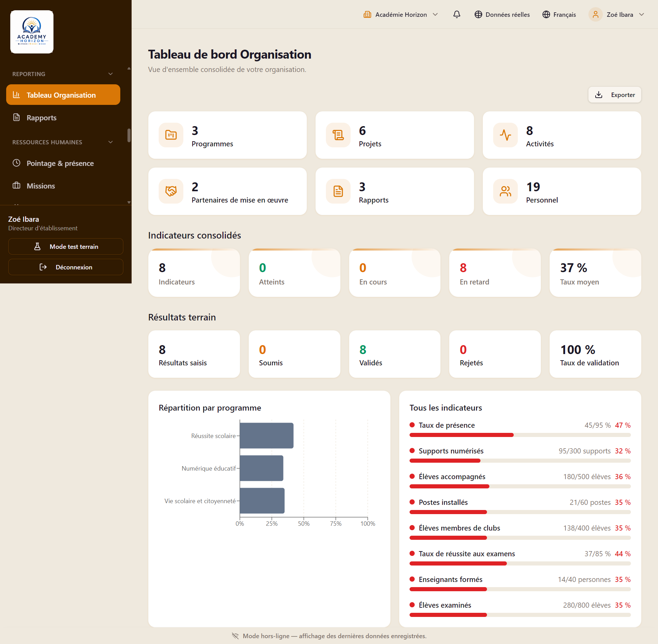
Task: Click the Vie scolaire et citoyenneté chart bar
Action: [262, 501]
